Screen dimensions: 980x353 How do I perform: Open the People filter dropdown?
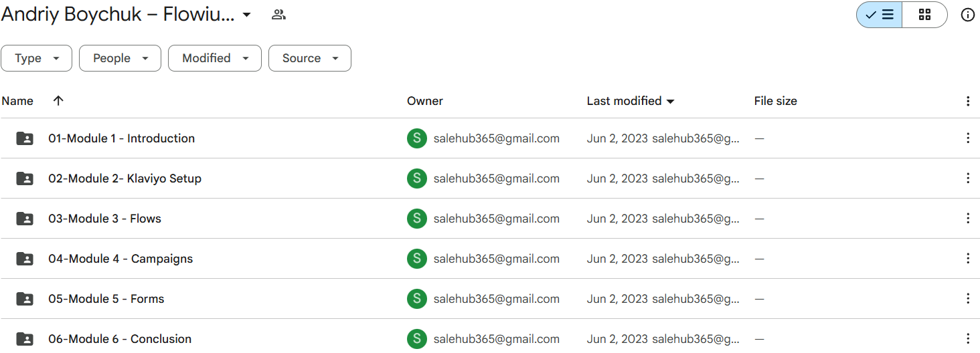pyautogui.click(x=120, y=58)
